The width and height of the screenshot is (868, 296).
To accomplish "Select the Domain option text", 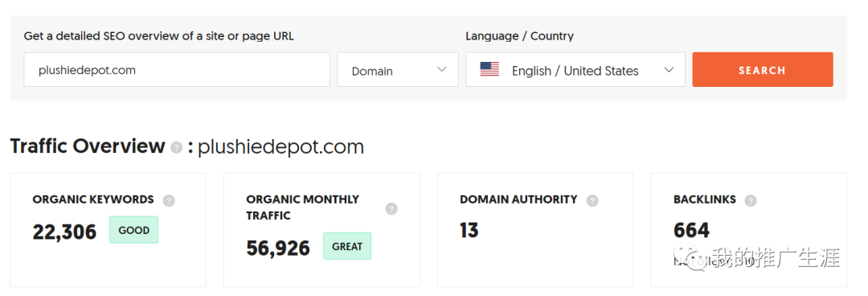I will point(372,71).
